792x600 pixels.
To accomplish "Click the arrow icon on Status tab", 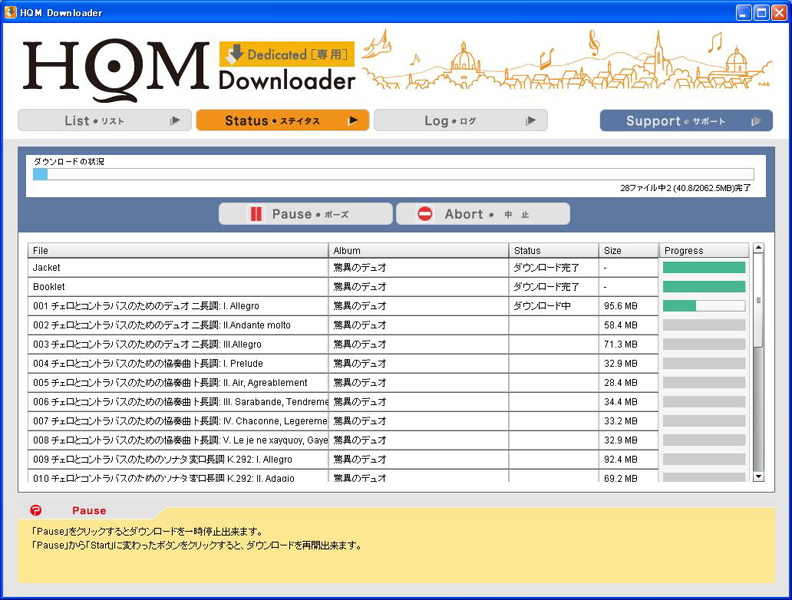I will (352, 121).
